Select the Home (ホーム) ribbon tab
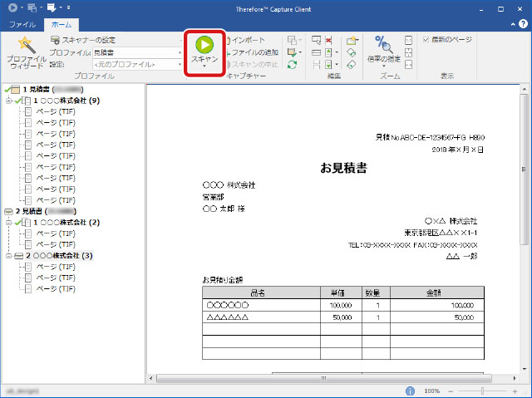 tap(60, 25)
